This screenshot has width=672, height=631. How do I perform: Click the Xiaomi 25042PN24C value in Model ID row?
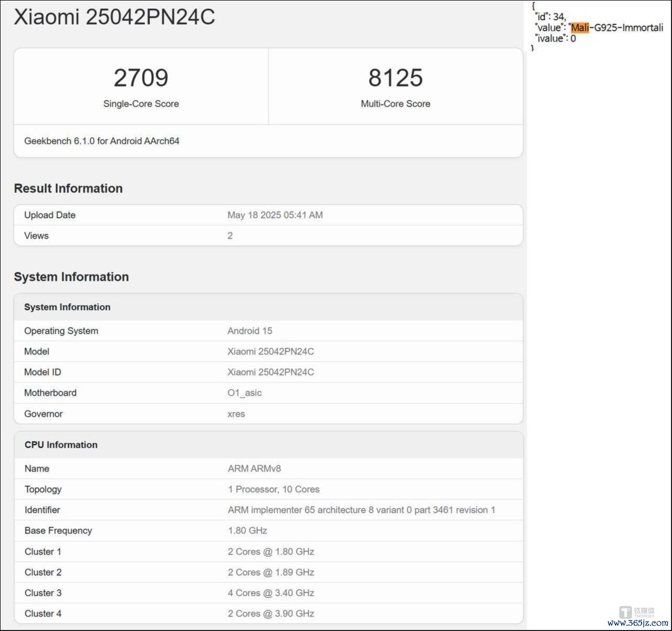pyautogui.click(x=271, y=372)
